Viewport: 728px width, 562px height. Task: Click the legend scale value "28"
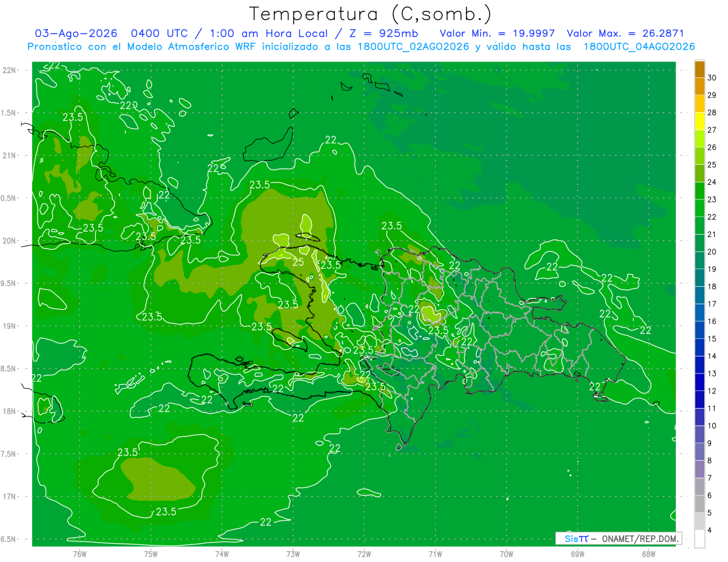point(712,113)
